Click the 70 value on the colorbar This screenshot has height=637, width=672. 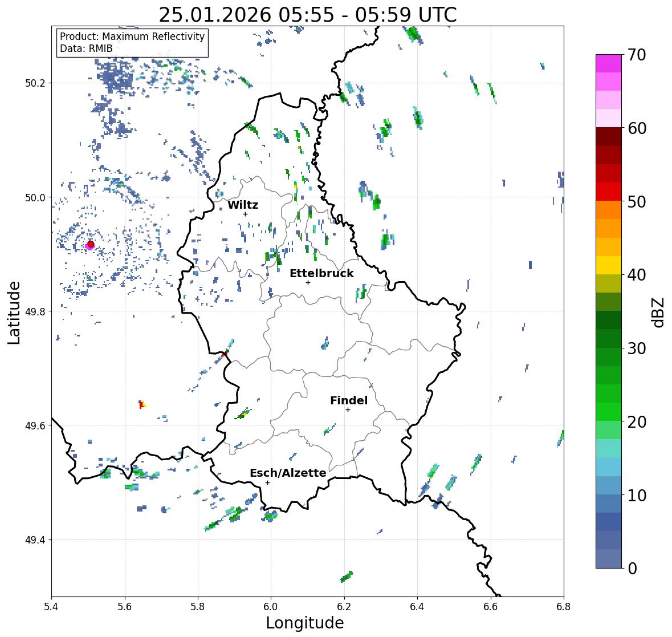pos(637,55)
